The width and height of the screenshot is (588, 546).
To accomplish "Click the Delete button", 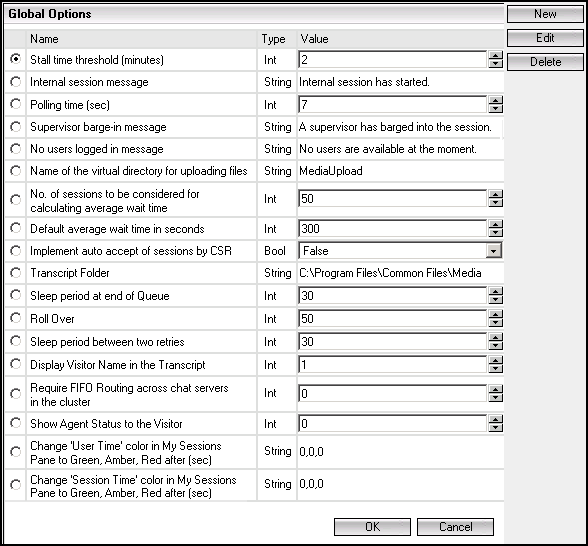I will click(545, 62).
